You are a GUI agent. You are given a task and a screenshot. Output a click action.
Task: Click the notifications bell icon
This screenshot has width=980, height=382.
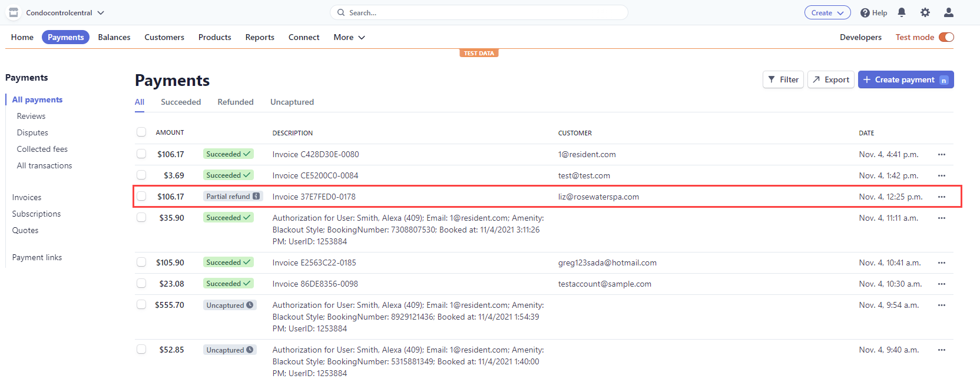coord(902,12)
